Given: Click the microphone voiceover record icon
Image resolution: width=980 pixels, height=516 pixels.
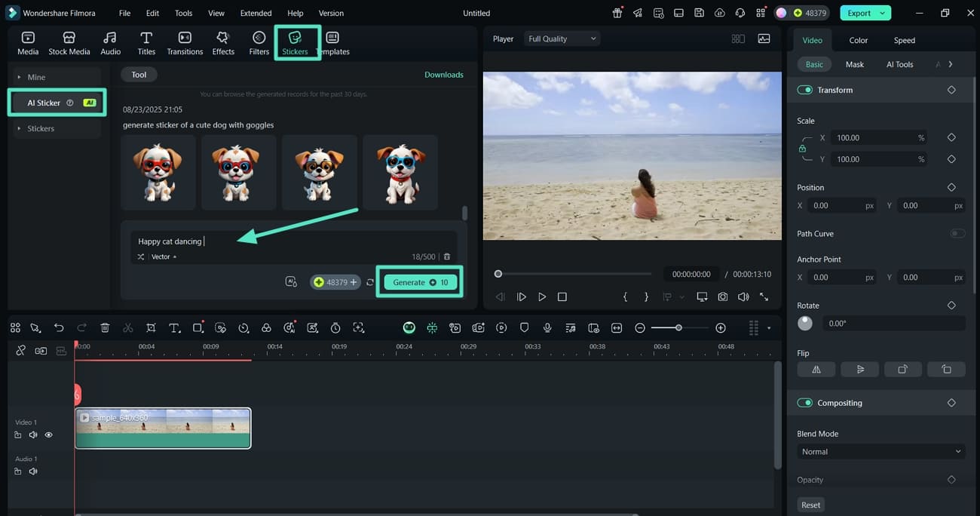Looking at the screenshot, I should click(x=547, y=327).
